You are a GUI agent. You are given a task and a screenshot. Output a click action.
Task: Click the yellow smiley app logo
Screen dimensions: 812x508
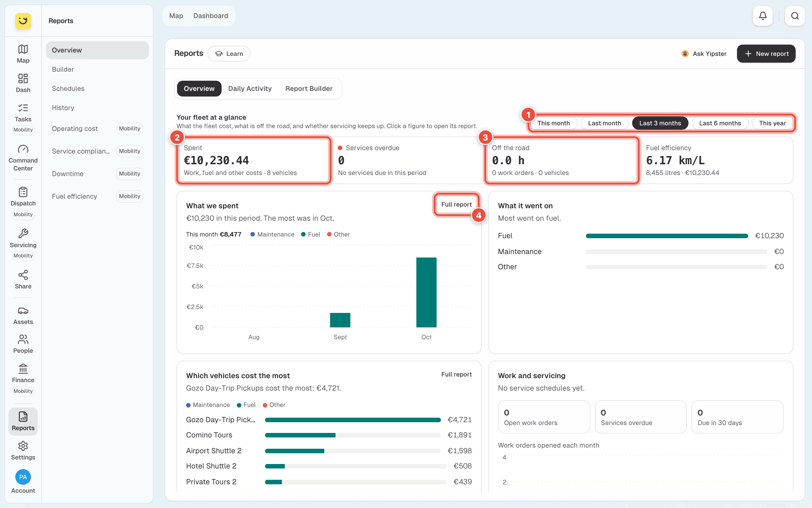point(23,21)
